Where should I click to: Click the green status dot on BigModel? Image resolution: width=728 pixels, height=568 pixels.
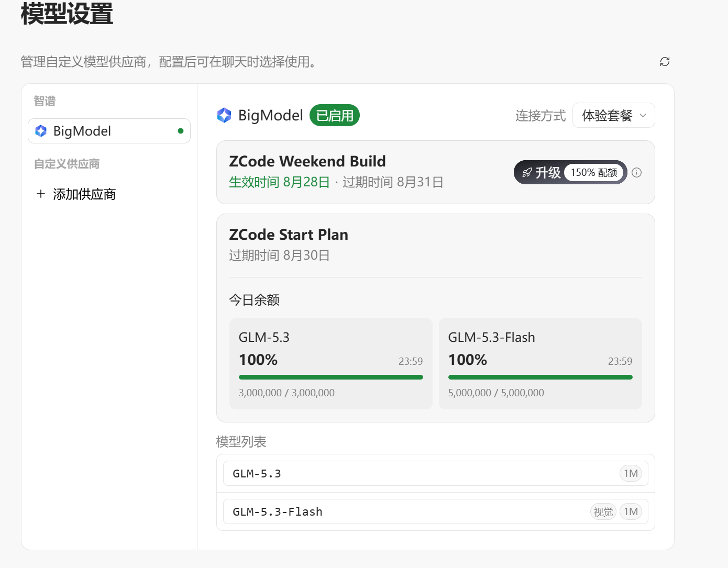pyautogui.click(x=181, y=131)
